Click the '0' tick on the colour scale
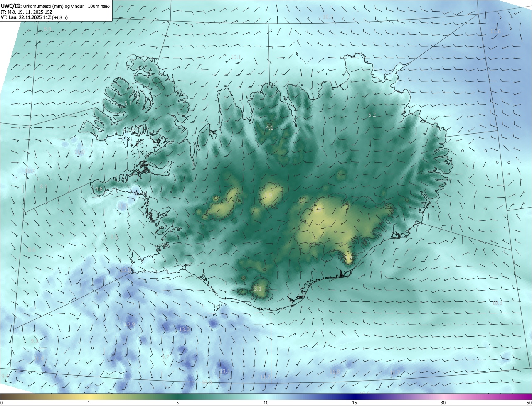Viewport: 532px width, 406px height. 2,403
